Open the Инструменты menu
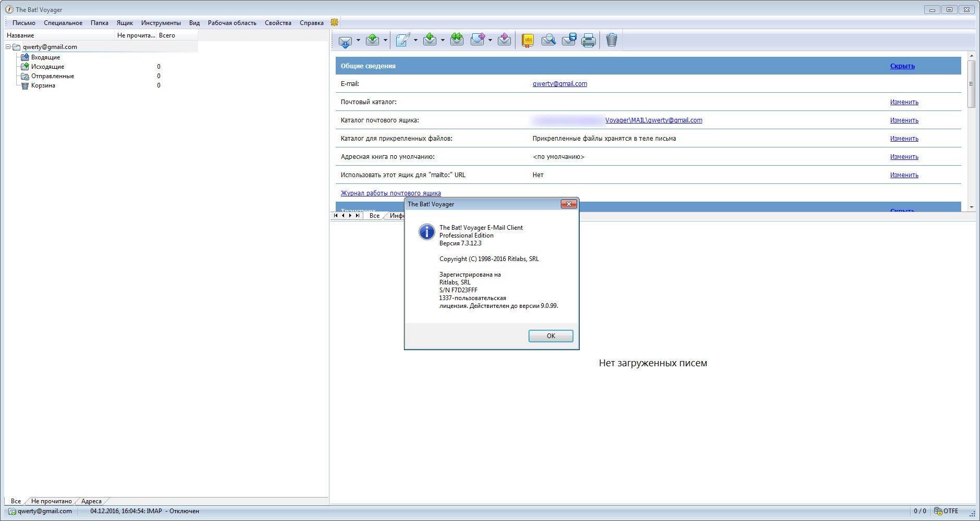 161,23
